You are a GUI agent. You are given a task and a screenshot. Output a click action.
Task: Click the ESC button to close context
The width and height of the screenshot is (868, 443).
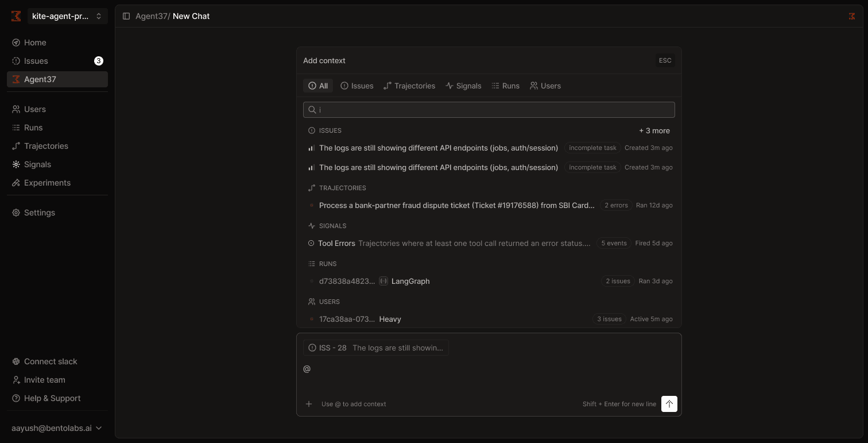(665, 60)
